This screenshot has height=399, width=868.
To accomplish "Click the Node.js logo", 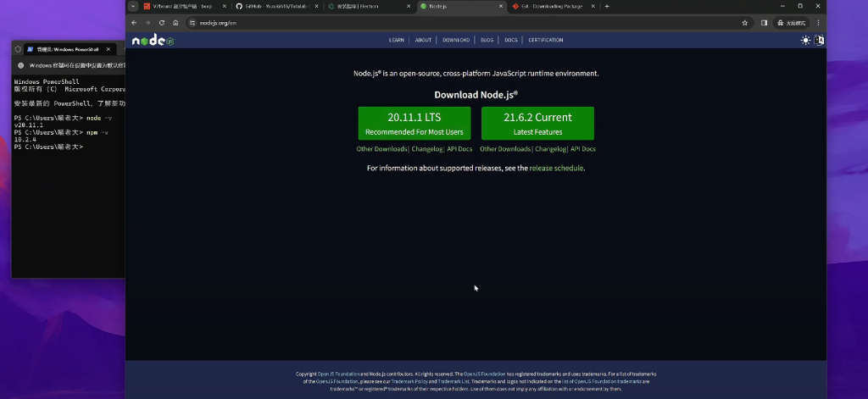I will [153, 40].
